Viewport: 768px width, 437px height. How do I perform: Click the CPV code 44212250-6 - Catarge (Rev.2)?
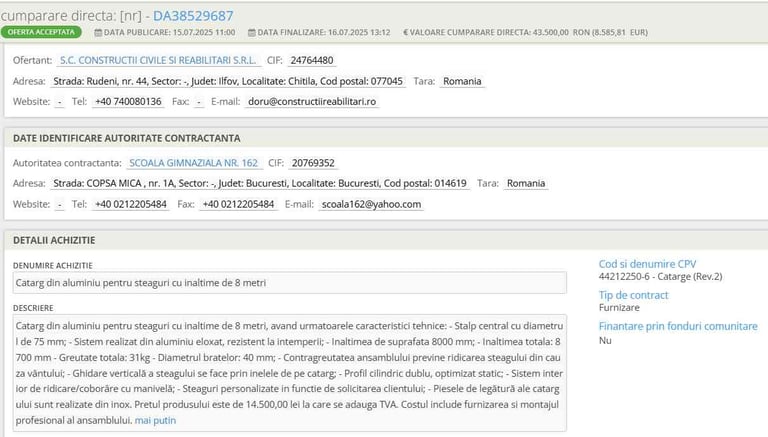point(660,276)
